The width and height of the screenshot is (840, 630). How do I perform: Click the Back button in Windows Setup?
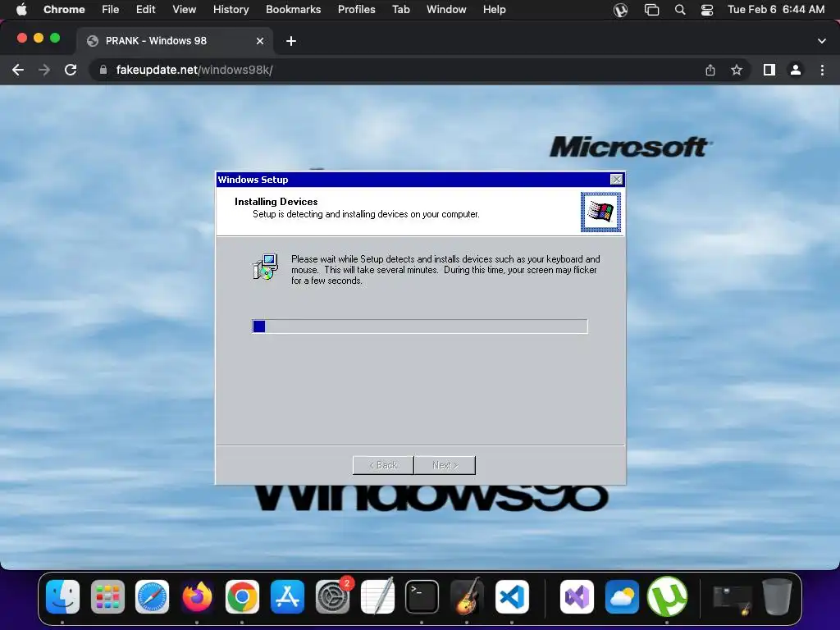[383, 465]
